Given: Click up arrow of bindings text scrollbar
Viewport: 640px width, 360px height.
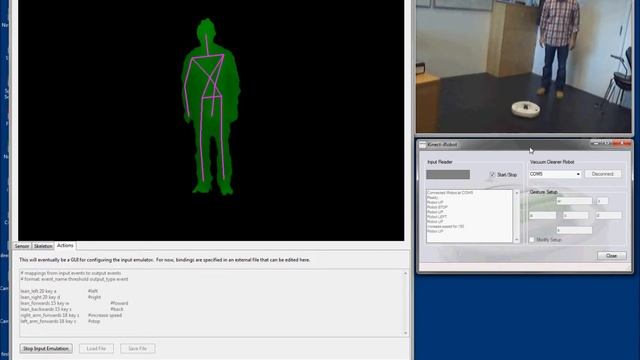Looking at the screenshot, I should [x=405, y=273].
